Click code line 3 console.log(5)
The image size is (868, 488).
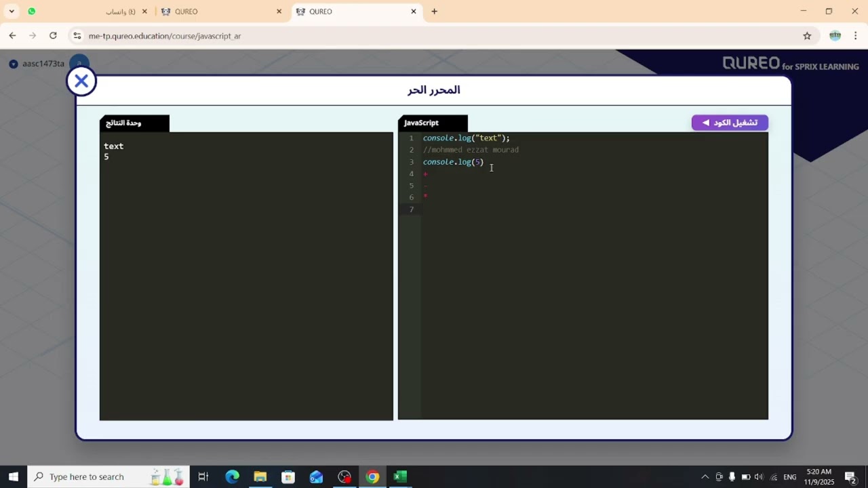pyautogui.click(x=453, y=162)
